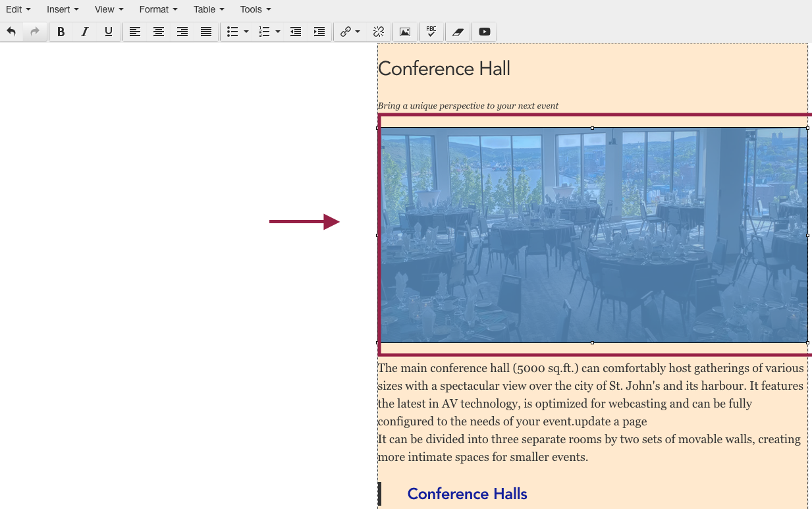Center align the text
This screenshot has height=509, width=812.
pyautogui.click(x=159, y=32)
